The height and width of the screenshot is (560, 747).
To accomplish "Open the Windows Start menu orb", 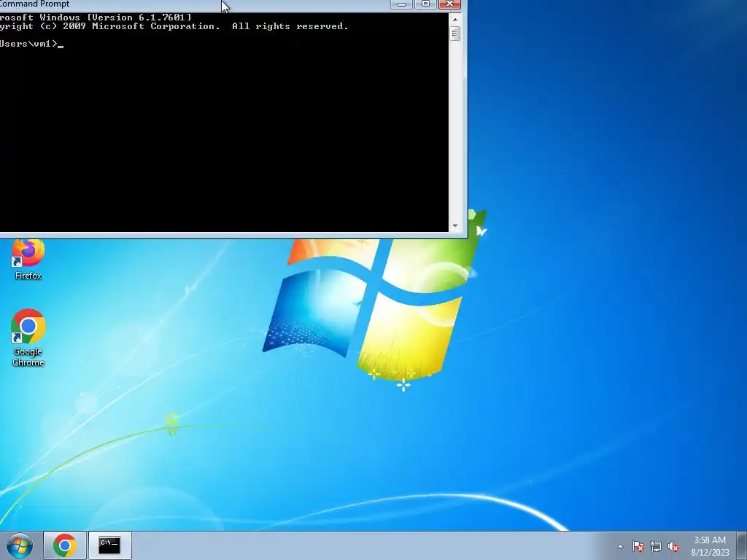I will pyautogui.click(x=20, y=545).
